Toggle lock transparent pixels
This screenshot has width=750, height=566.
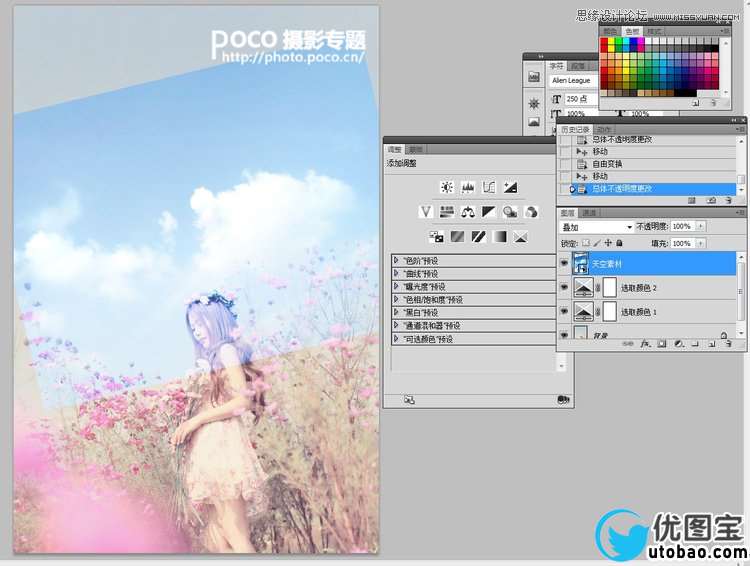pos(585,243)
